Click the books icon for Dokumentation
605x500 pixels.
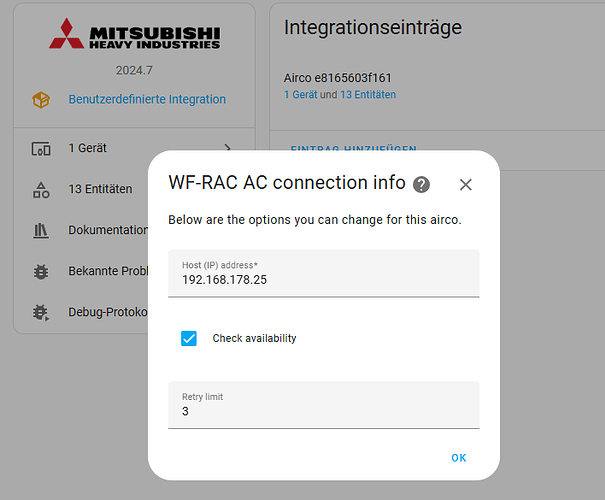pos(41,230)
